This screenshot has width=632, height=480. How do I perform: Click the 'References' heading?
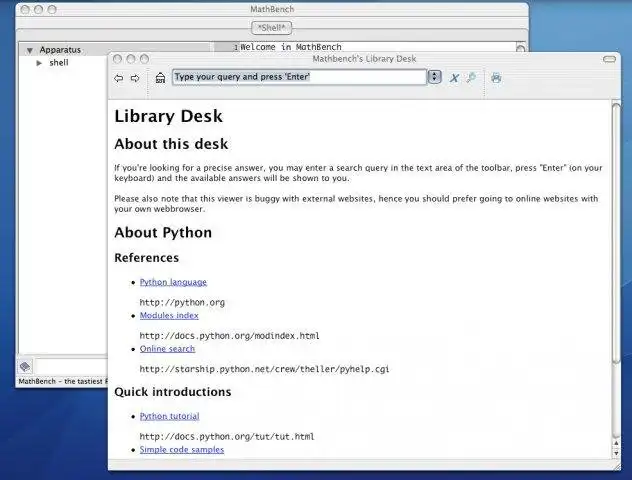(146, 258)
